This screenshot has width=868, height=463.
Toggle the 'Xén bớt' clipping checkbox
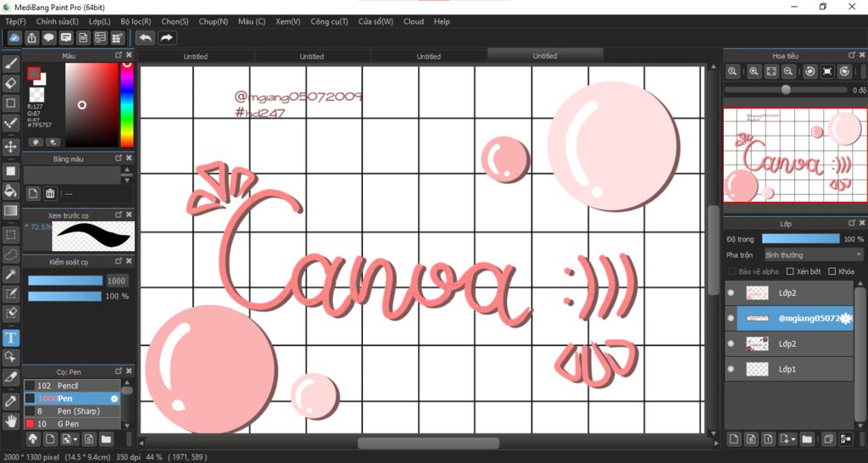click(x=790, y=271)
